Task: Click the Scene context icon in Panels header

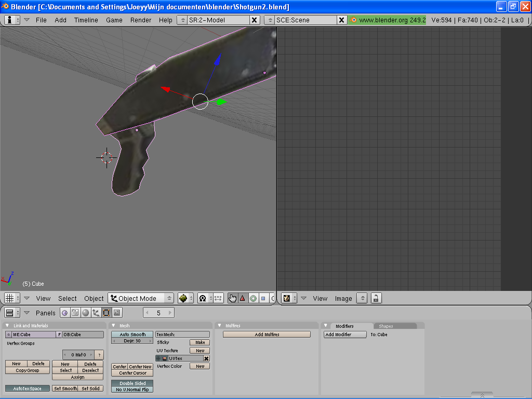Action: (117, 313)
